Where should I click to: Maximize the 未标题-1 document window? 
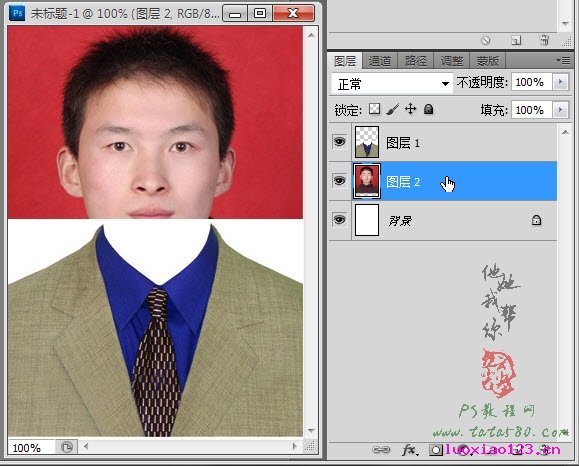point(260,14)
